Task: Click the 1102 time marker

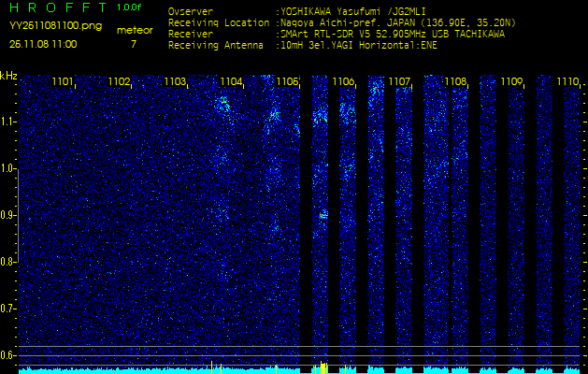Action: 119,81
